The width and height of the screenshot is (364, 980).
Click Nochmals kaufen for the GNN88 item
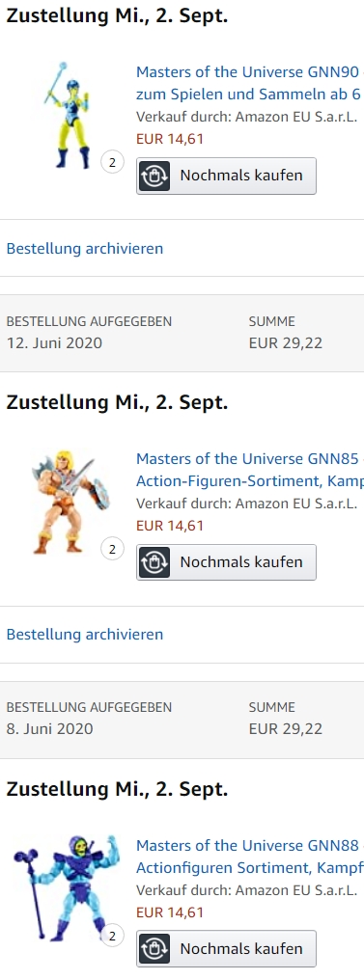226,948
